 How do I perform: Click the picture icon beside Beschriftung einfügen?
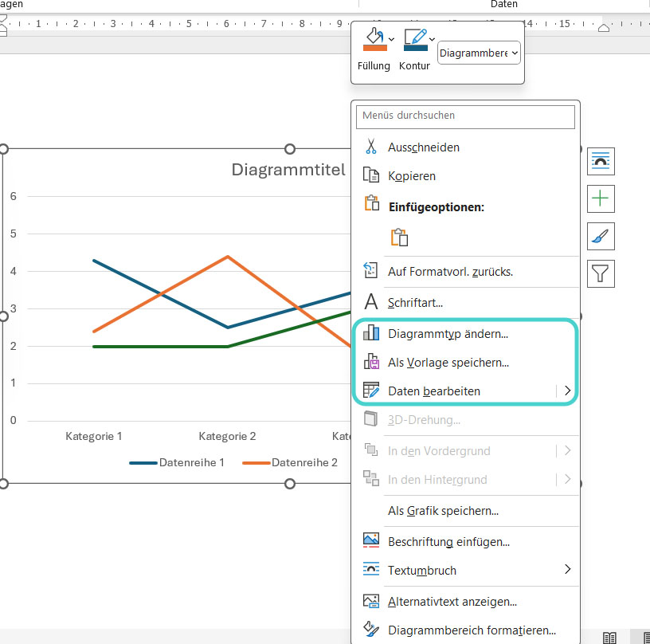click(371, 540)
